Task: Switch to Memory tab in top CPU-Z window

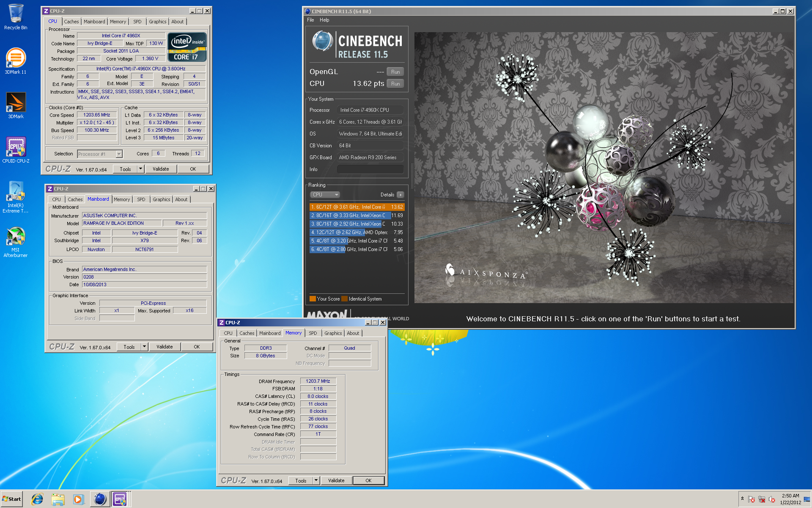Action: [118, 22]
